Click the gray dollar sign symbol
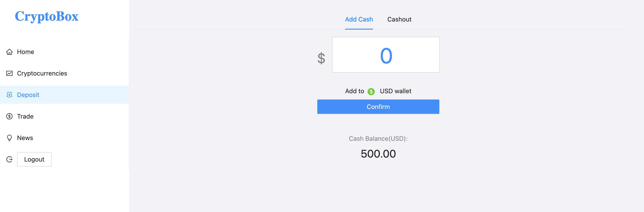Image resolution: width=644 pixels, height=212 pixels. pyautogui.click(x=321, y=58)
